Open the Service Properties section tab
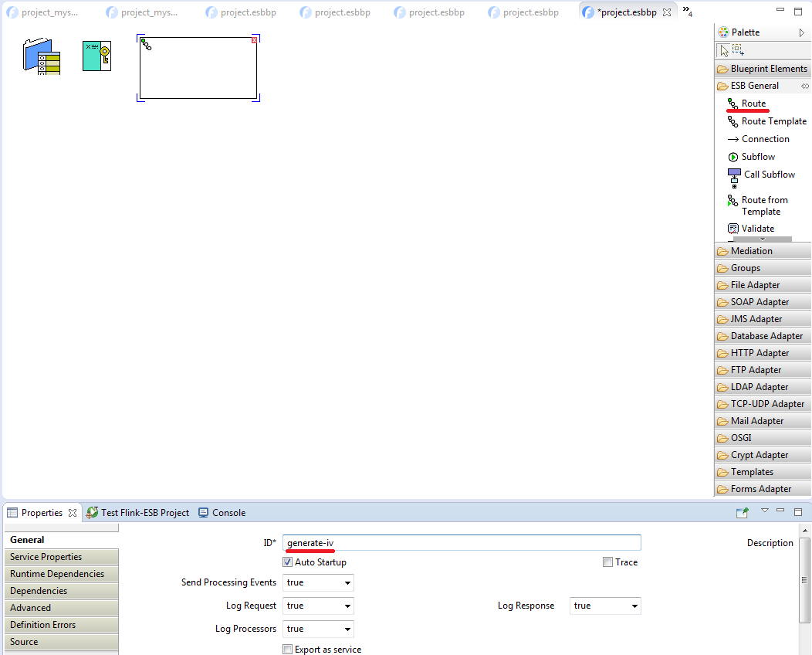812x655 pixels. tap(60, 557)
